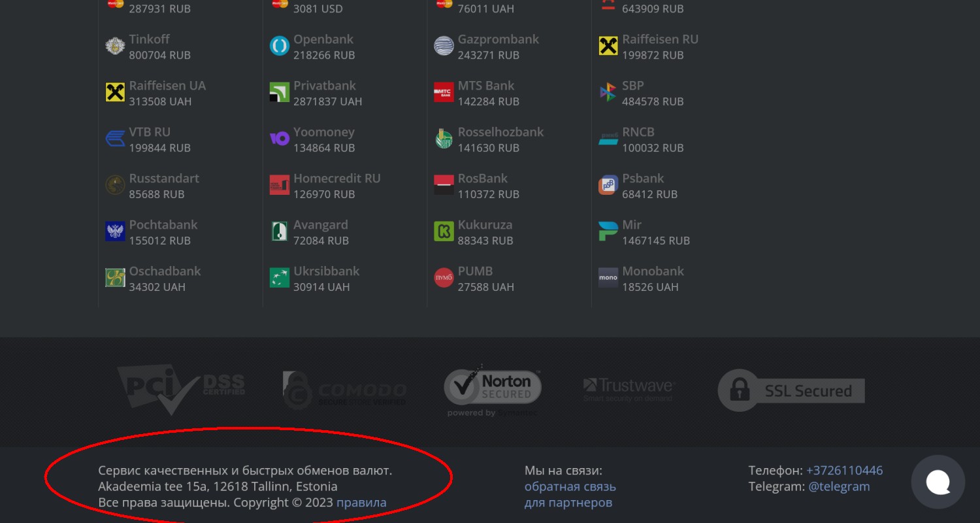980x523 pixels.
Task: Click the Ukrsibbank logo icon
Action: [x=280, y=278]
